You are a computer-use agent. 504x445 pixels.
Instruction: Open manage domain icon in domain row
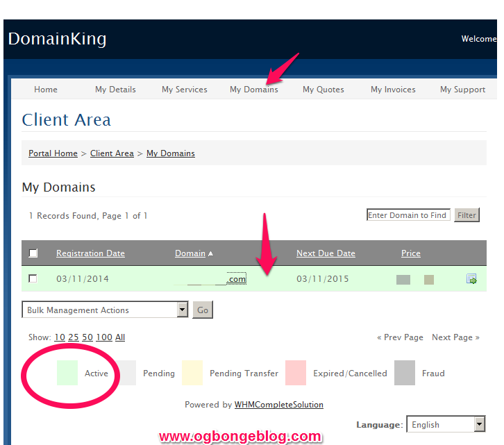point(471,279)
